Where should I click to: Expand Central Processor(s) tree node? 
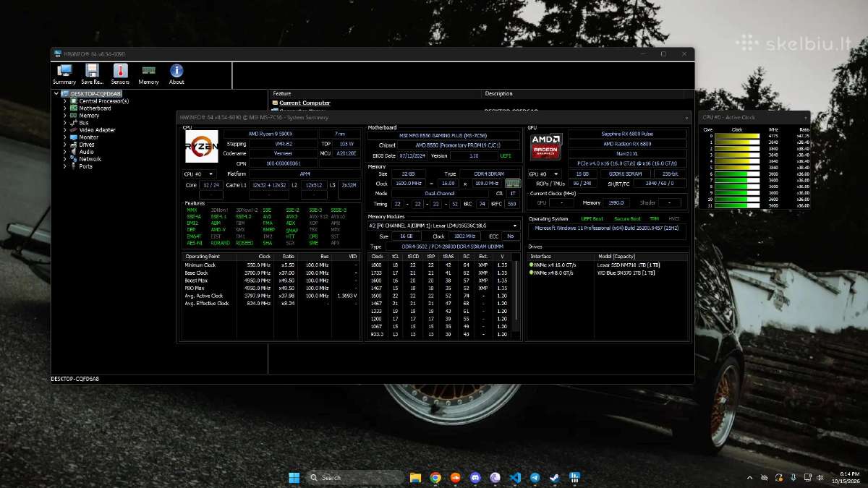[x=64, y=101]
